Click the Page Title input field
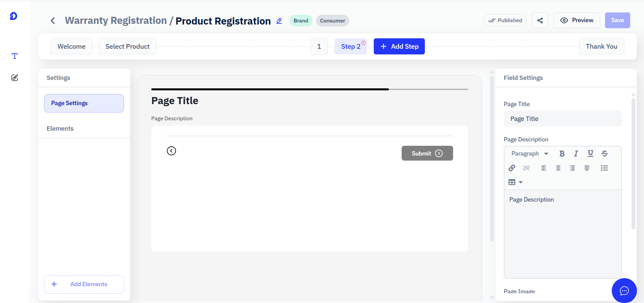644x303 pixels. (x=563, y=119)
